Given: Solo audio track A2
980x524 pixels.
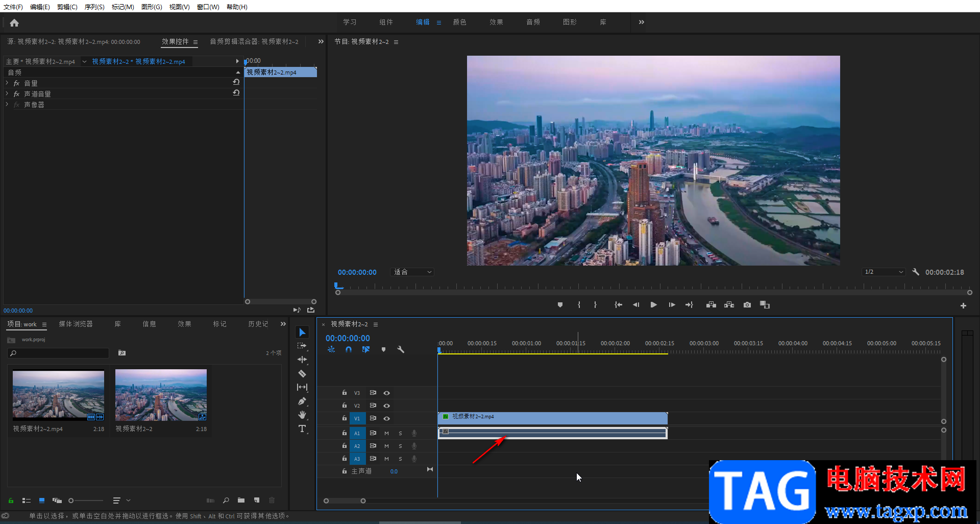Looking at the screenshot, I should coord(400,446).
